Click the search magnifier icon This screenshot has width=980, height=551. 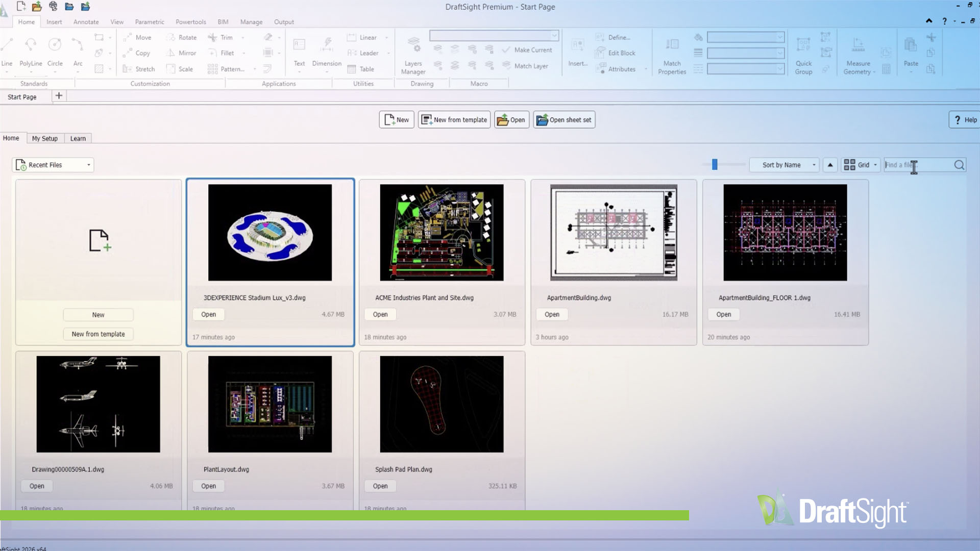[959, 165]
